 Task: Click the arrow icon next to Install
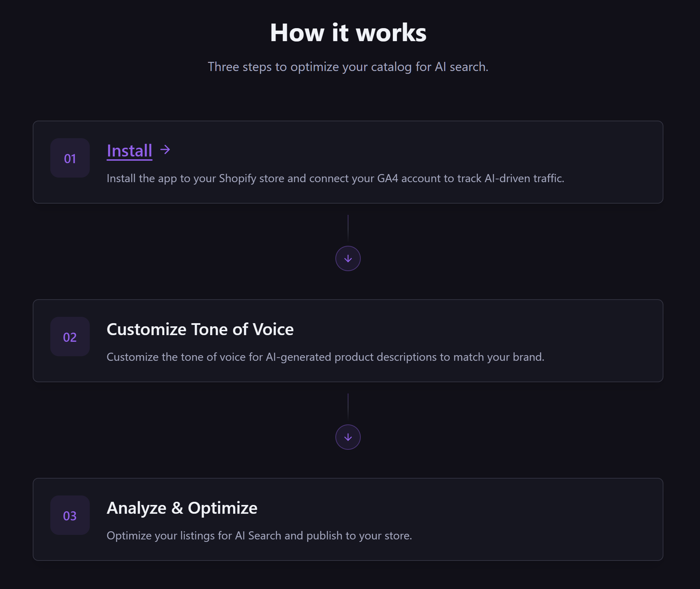(164, 150)
